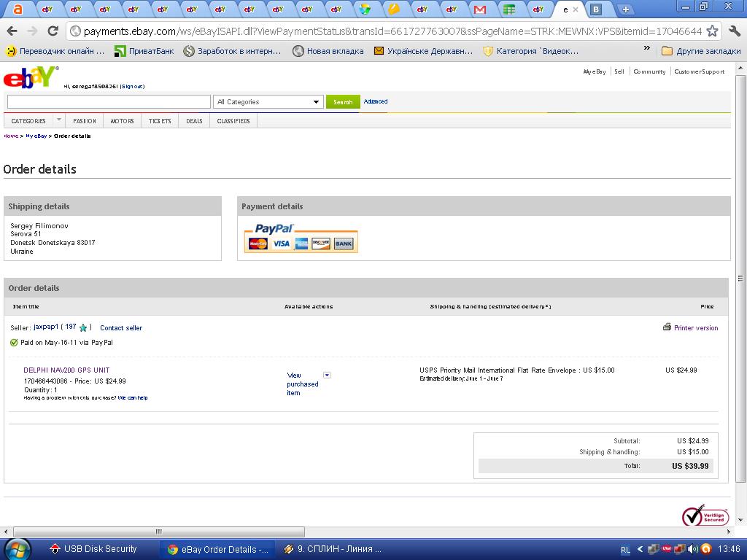This screenshot has height=560, width=747.
Task: Open the MOTORS menu
Action: tap(122, 121)
